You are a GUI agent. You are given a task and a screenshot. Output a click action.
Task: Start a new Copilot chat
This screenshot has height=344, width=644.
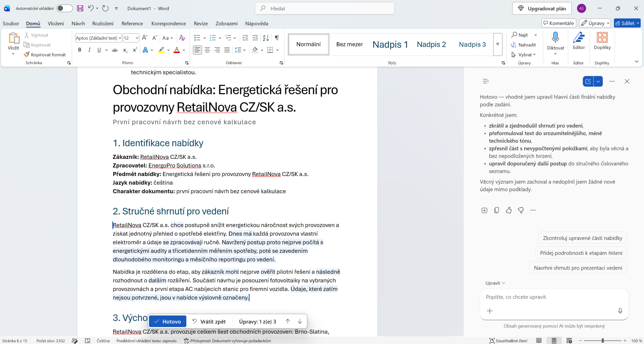click(588, 81)
